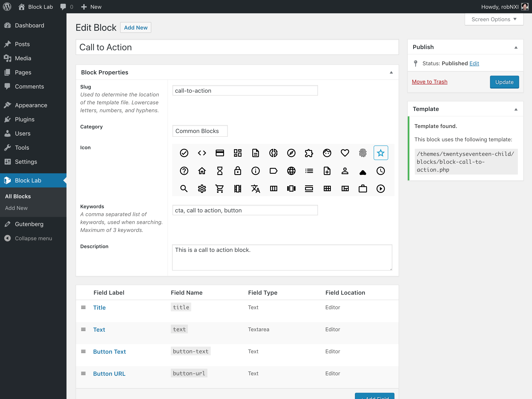Image resolution: width=532 pixels, height=399 pixels.
Task: Choose the globe icon for the block
Action: pos(291,171)
